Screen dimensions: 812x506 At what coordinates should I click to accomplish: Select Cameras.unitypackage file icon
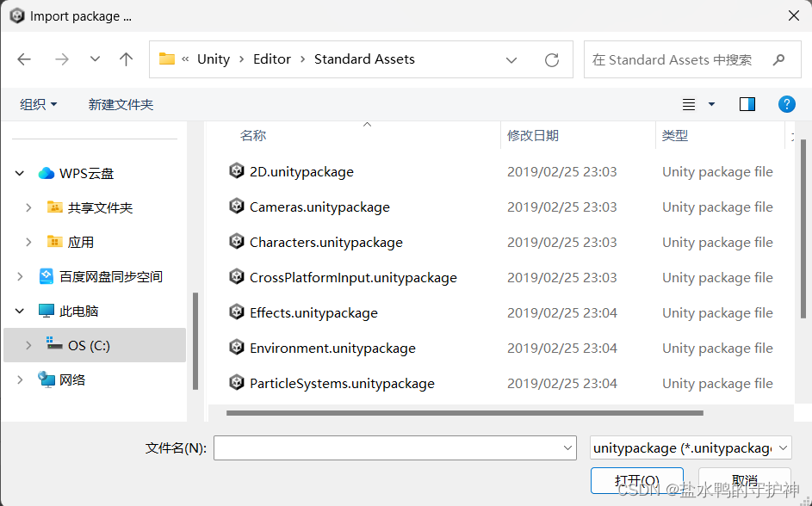(x=237, y=206)
